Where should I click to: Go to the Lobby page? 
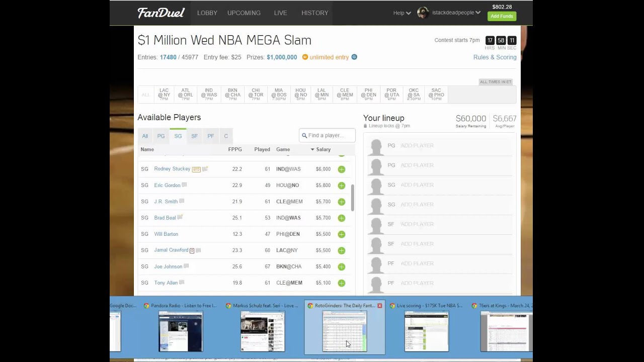(x=207, y=13)
